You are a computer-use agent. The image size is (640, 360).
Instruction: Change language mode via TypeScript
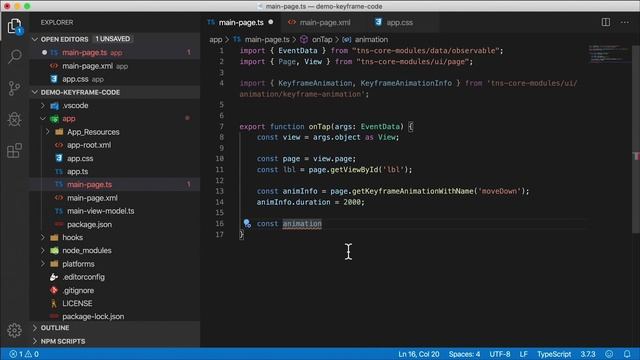(x=554, y=354)
